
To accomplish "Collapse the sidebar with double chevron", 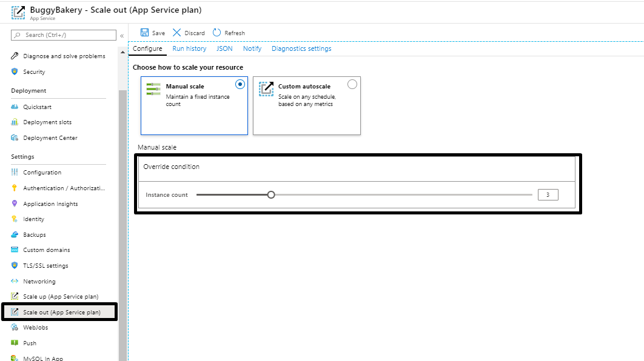I will (x=122, y=36).
